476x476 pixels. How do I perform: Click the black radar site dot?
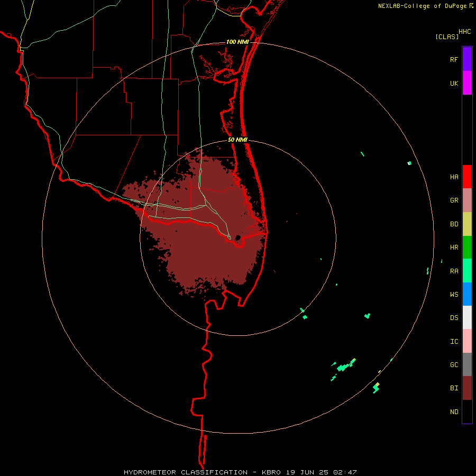tap(238, 237)
